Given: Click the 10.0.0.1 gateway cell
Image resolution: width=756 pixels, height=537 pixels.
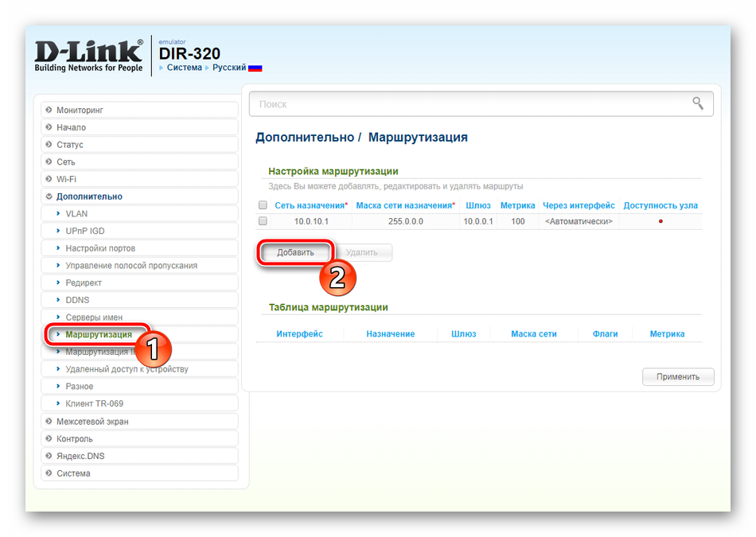Looking at the screenshot, I should point(478,221).
